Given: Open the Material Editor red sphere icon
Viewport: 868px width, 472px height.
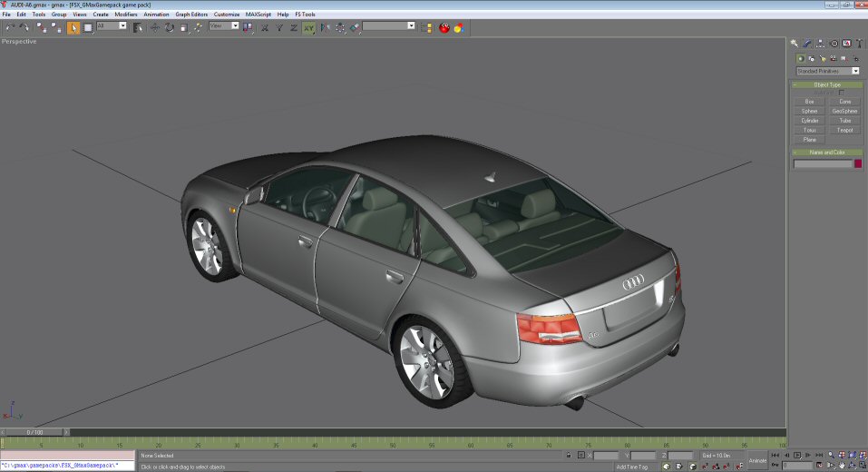Looking at the screenshot, I should pyautogui.click(x=444, y=28).
